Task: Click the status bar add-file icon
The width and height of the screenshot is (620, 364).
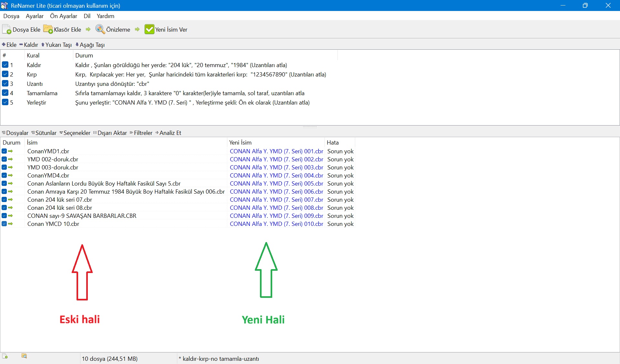Action: [x=5, y=356]
